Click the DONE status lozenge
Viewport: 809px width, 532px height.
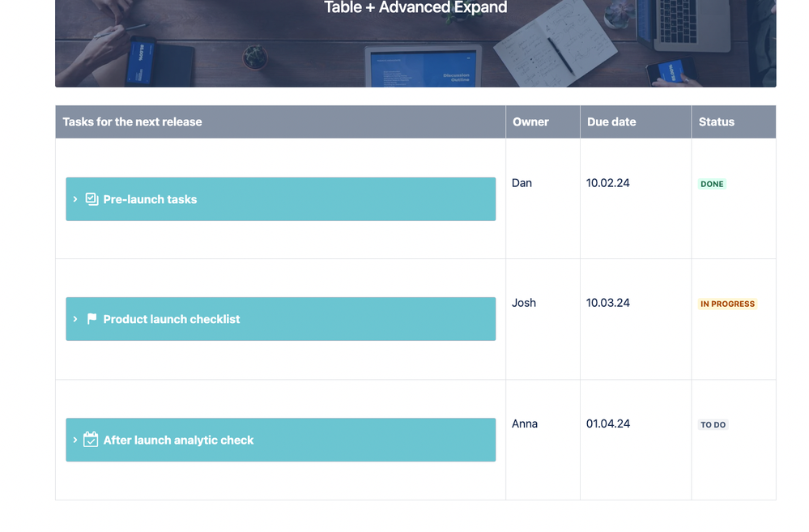(x=712, y=184)
